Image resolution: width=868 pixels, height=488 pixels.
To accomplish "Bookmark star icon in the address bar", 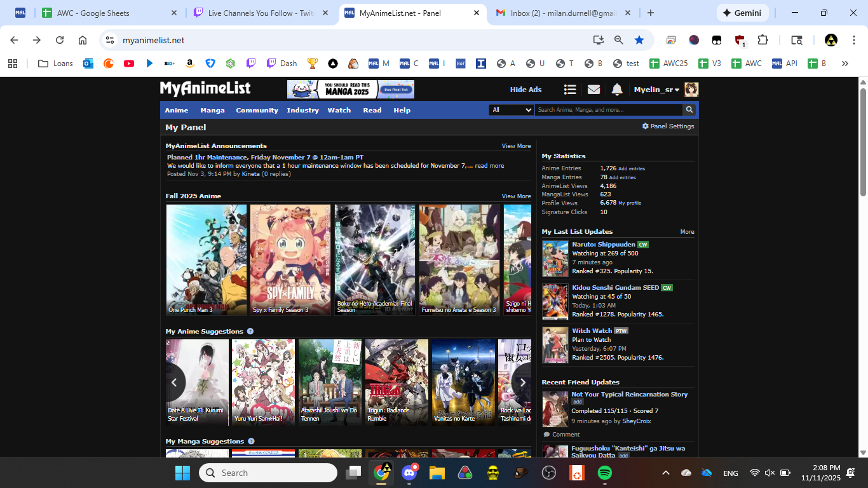I will pyautogui.click(x=639, y=40).
